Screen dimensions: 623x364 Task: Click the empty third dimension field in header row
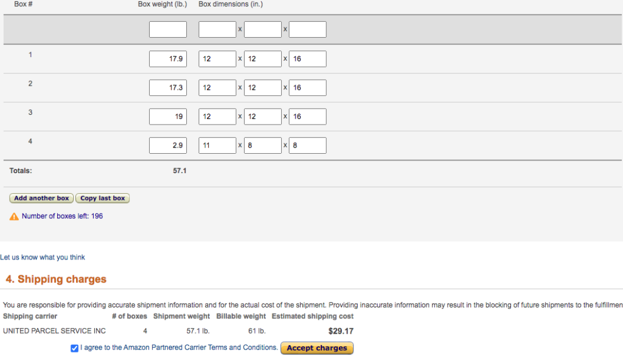point(307,29)
